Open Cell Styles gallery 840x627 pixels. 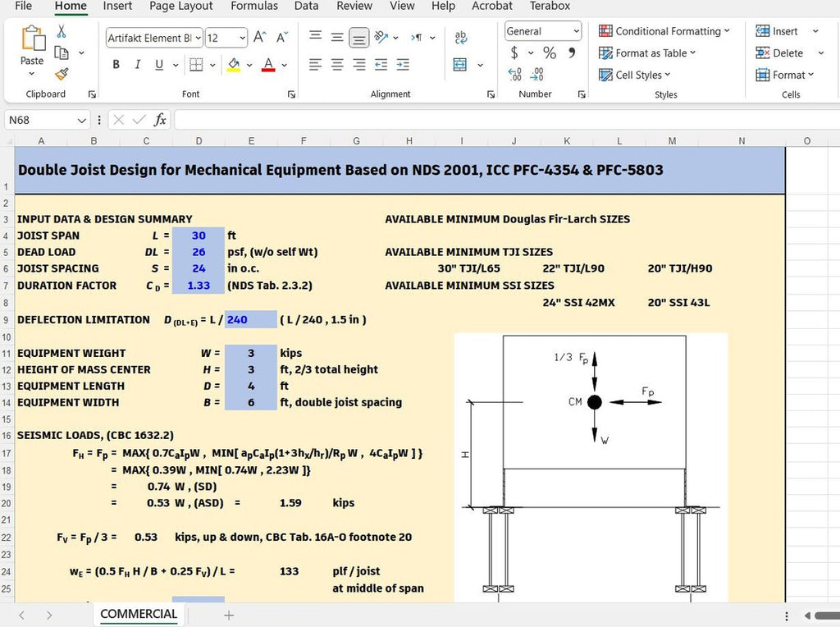point(634,75)
